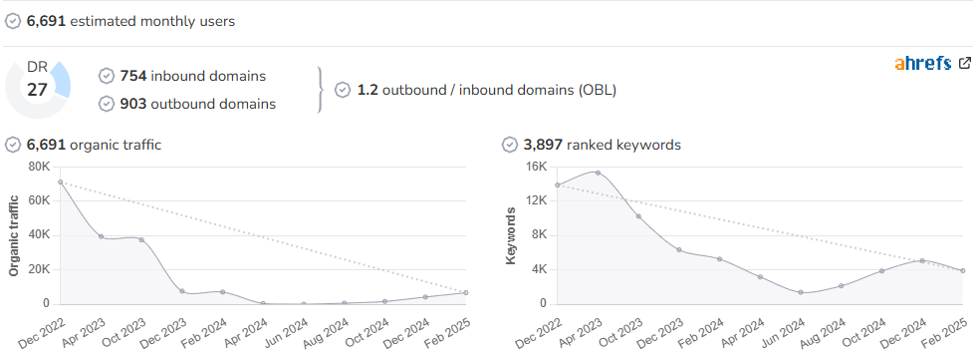980x362 pixels.
Task: Open the Ahrefs external link icon
Action: click(x=965, y=63)
